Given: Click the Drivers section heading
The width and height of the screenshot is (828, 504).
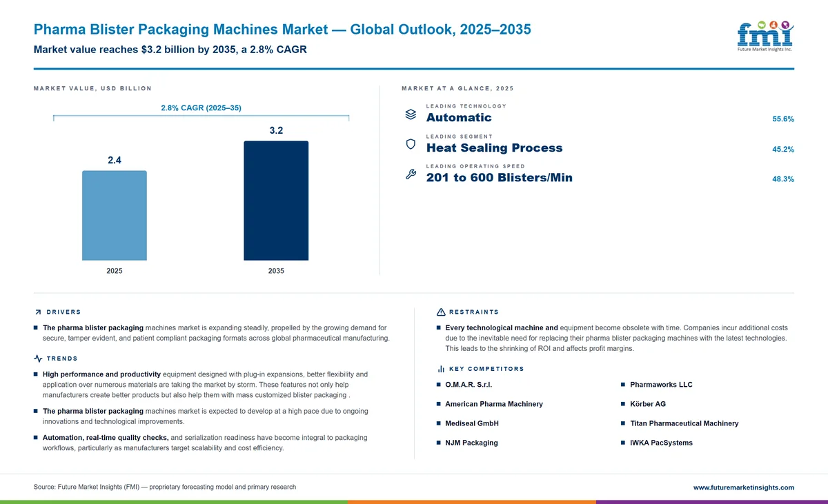Looking at the screenshot, I should point(63,312).
